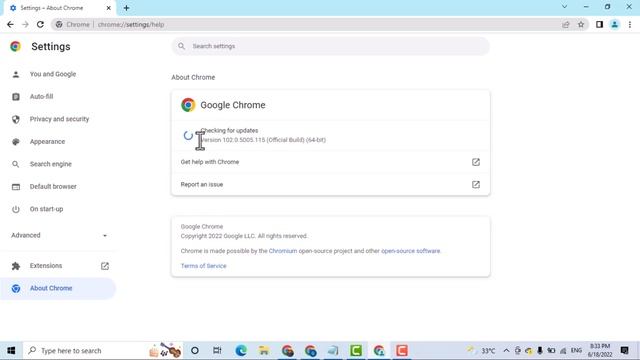Open the Chromium link
Viewport: 640px width, 360px height.
[283, 251]
